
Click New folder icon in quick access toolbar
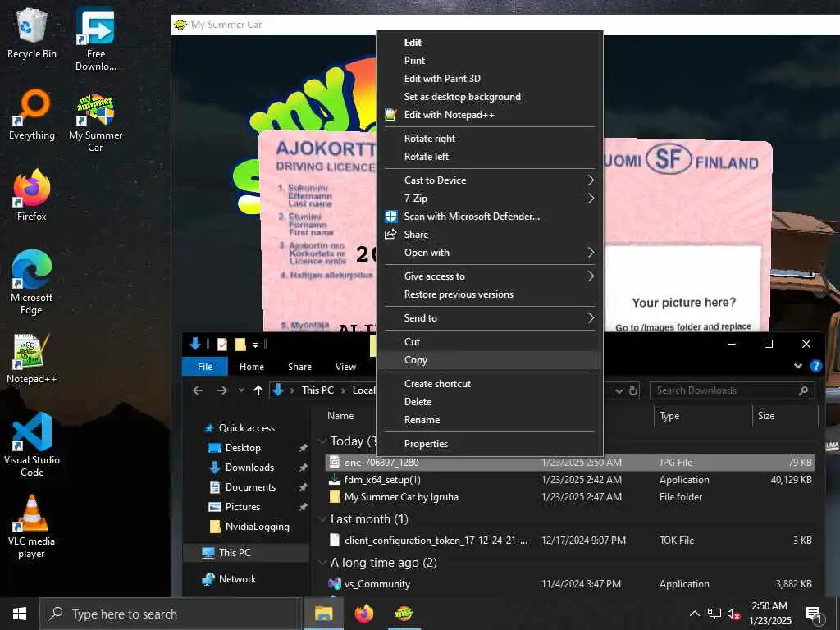pyautogui.click(x=240, y=344)
